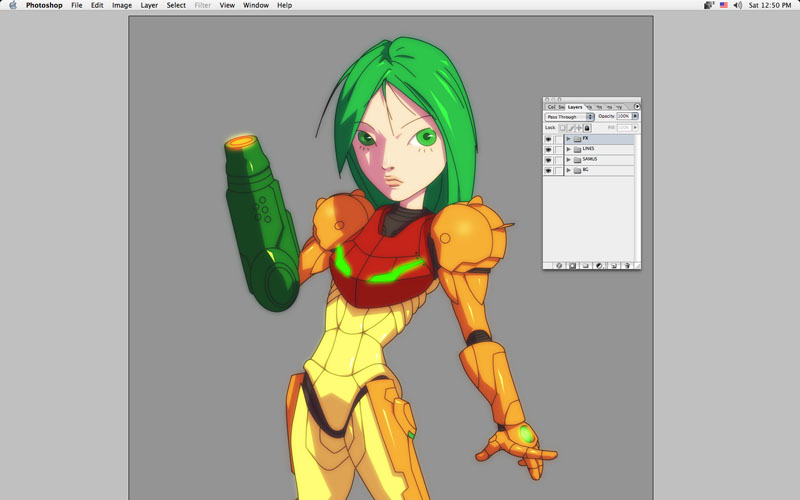This screenshot has height=500, width=800.
Task: Select the SAMUS layer name
Action: [x=590, y=159]
